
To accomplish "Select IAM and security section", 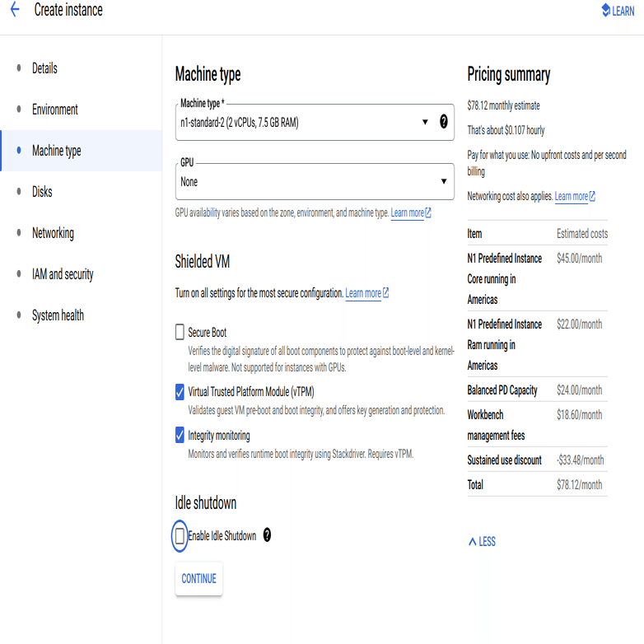I will 63,274.
